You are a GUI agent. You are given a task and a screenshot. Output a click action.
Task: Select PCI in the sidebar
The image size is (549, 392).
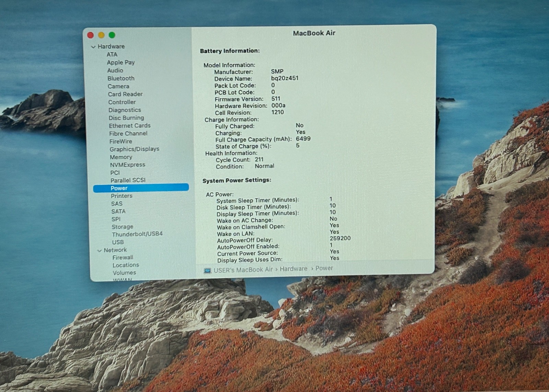point(115,173)
